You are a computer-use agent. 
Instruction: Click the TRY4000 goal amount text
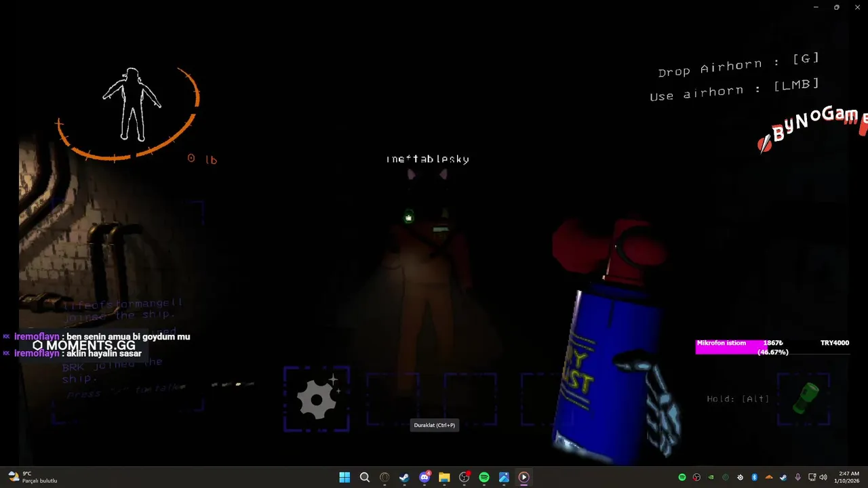pos(835,343)
